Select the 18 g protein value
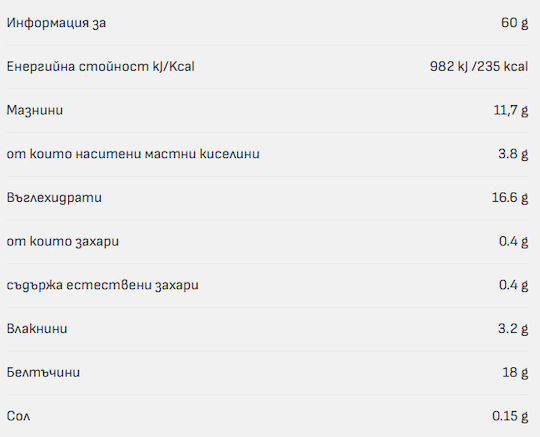540x437 pixels. (515, 372)
